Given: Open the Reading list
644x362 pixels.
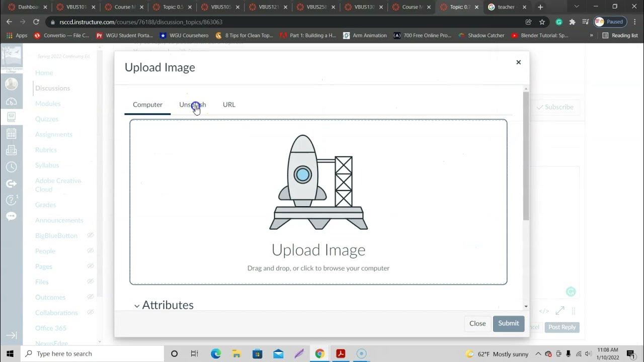Looking at the screenshot, I should (620, 36).
